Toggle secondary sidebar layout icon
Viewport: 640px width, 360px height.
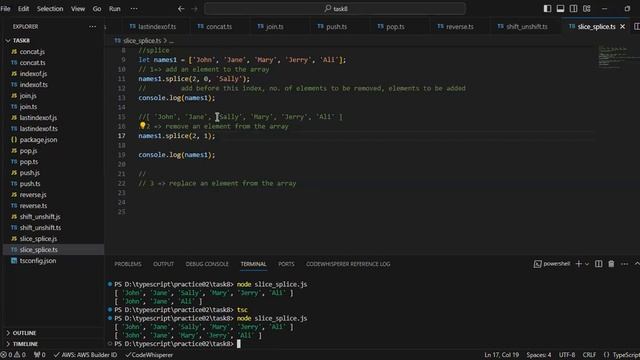[573, 9]
